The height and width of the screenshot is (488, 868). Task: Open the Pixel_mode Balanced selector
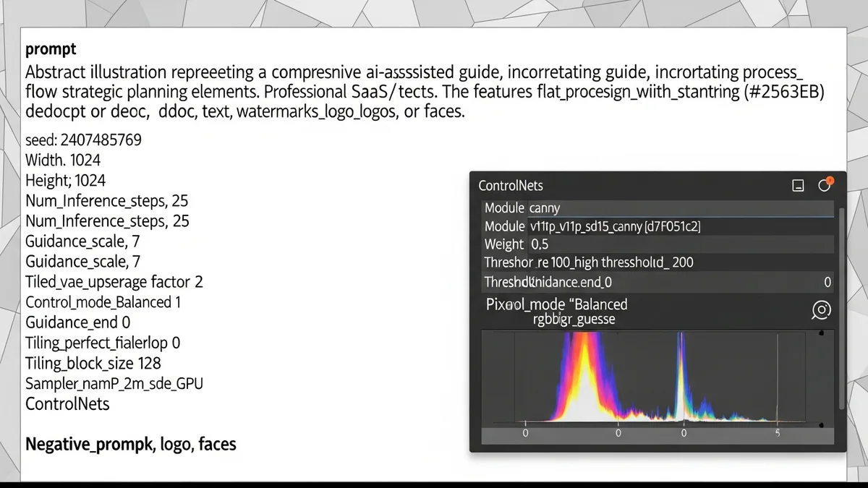point(557,304)
